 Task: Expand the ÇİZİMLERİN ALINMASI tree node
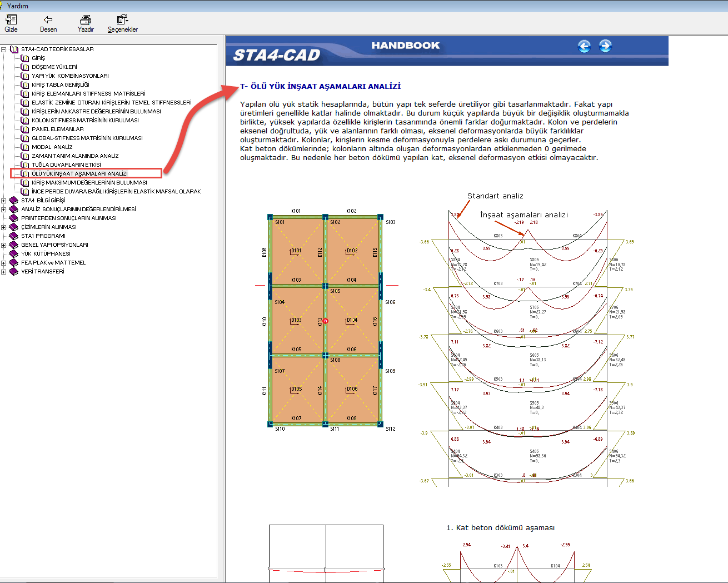[x=4, y=227]
